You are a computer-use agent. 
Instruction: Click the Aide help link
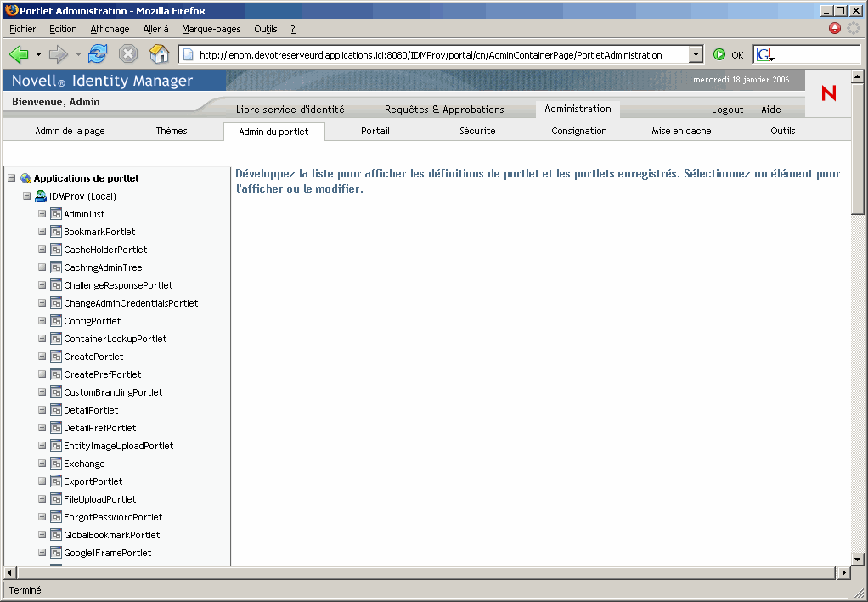click(x=771, y=109)
